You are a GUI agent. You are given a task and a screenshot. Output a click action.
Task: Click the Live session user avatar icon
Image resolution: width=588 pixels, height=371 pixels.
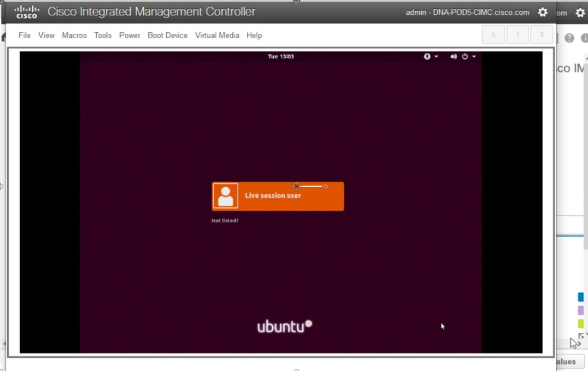pyautogui.click(x=225, y=196)
